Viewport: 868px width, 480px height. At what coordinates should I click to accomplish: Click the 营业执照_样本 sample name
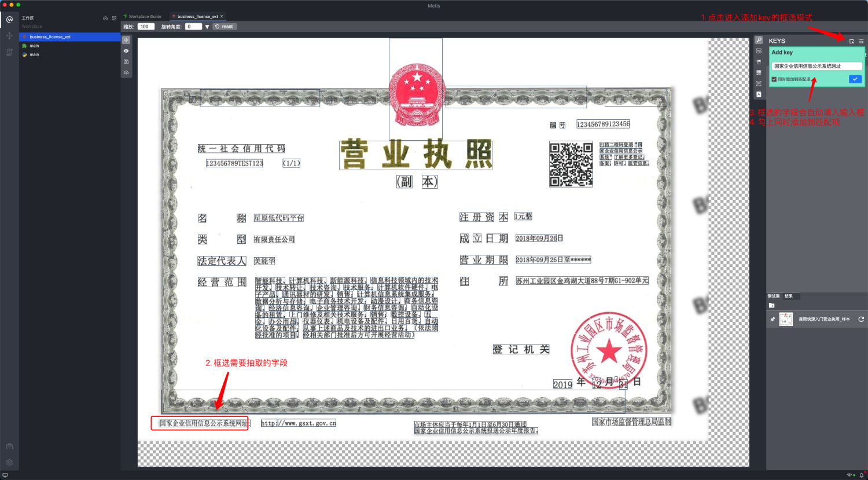click(824, 319)
